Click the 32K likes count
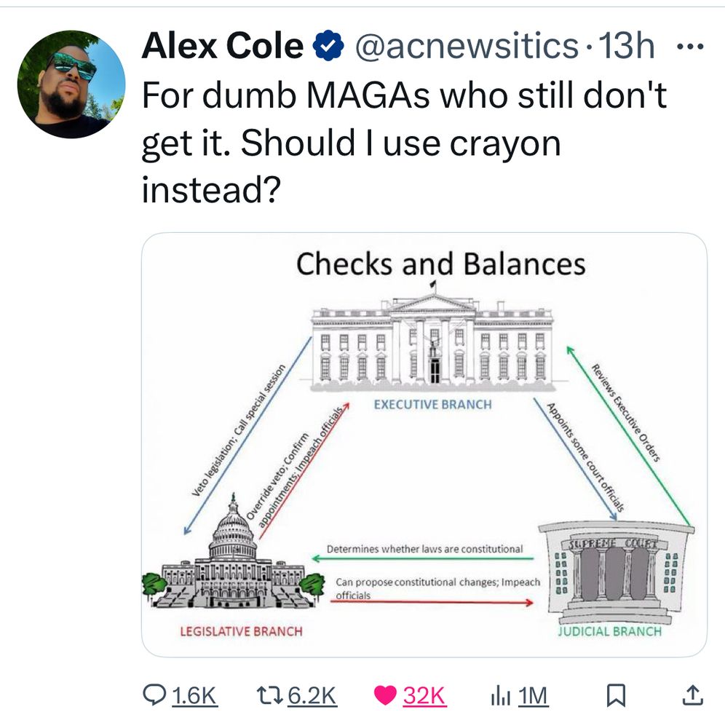Viewport: 725px width, 728px height. point(424,696)
